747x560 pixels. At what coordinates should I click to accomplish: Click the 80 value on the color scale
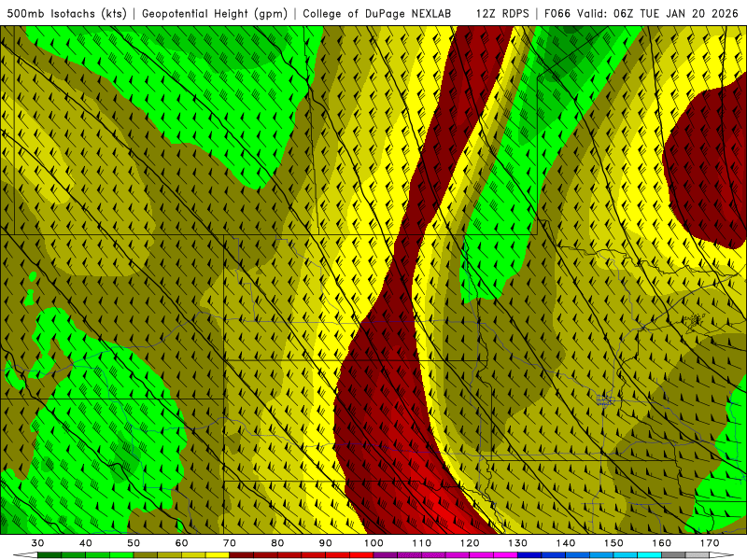[x=277, y=543]
